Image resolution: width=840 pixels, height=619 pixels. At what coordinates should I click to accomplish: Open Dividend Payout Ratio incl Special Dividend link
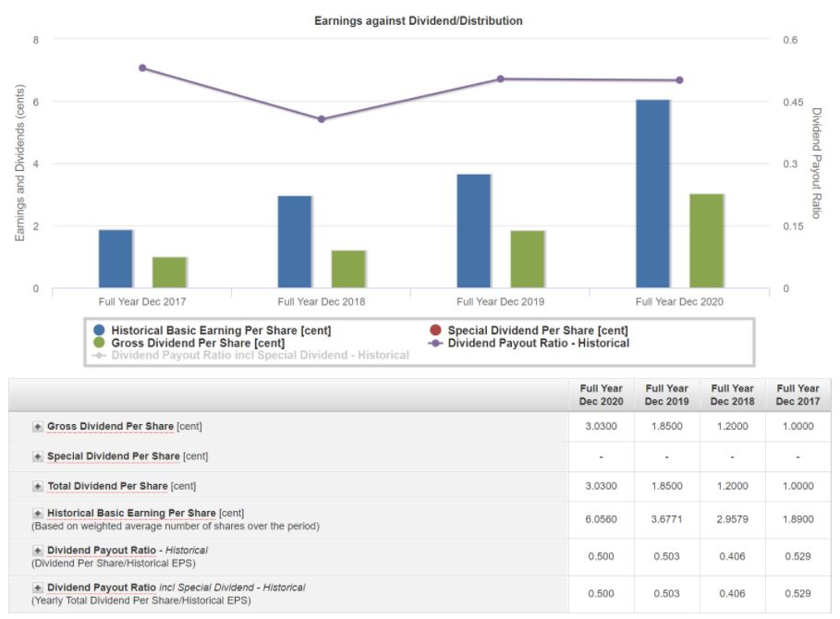click(176, 588)
